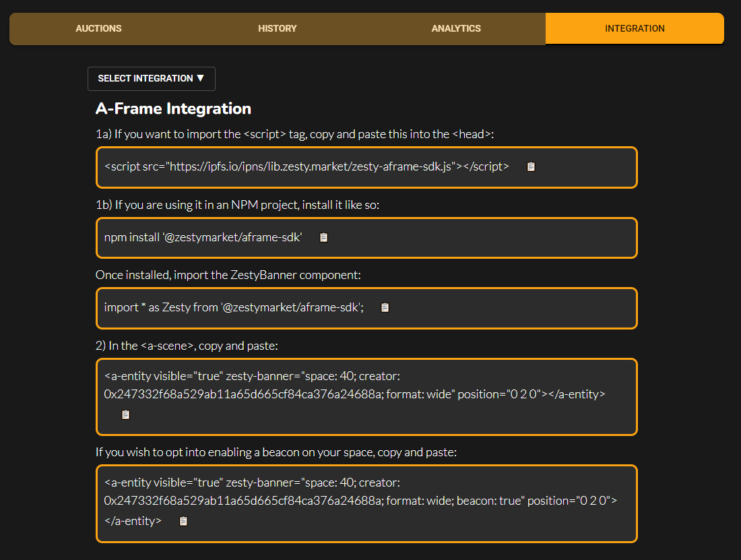
Task: Click the ZestyBanner component import instruction
Action: coord(228,275)
